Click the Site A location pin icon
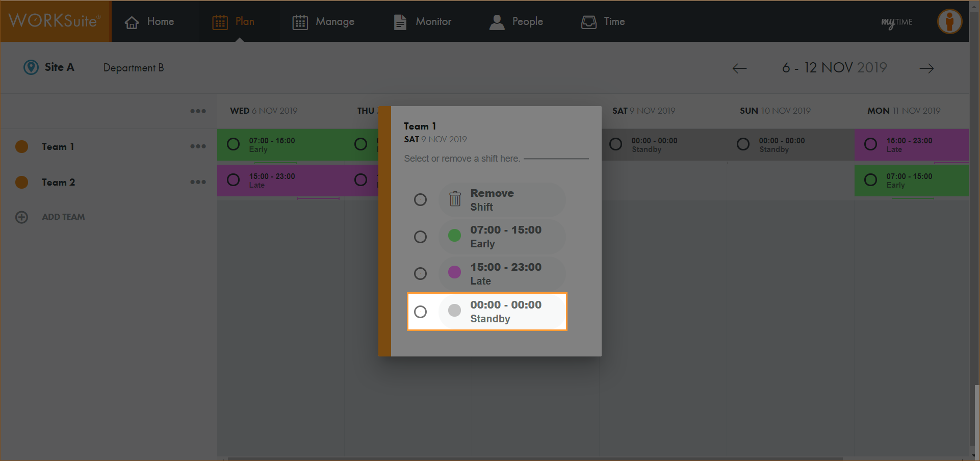Screen dimensions: 980x461 31,67
